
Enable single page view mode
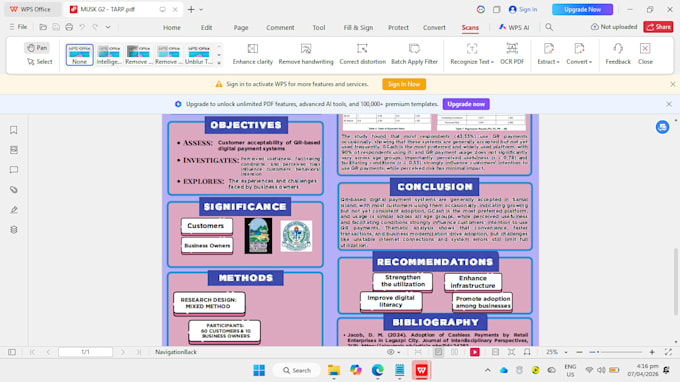438,352
